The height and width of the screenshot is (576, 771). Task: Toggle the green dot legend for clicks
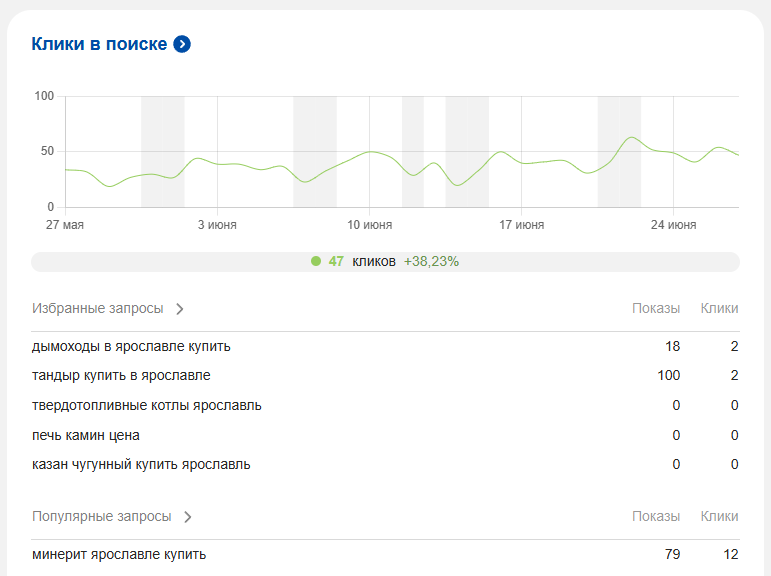[316, 261]
